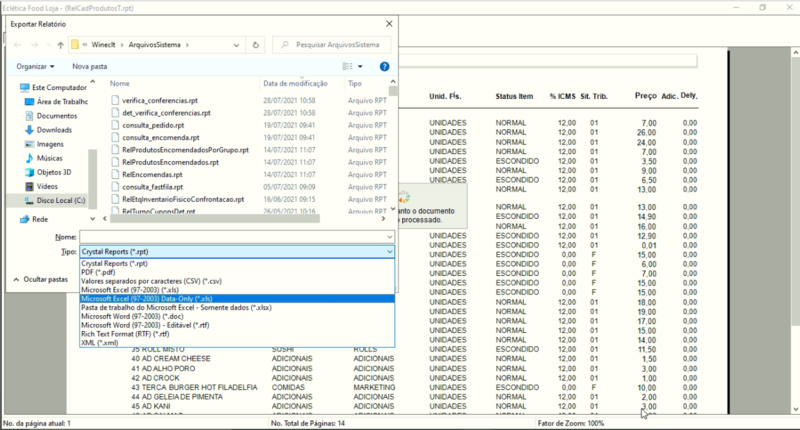800x430 pixels.
Task: Click 43 TERCA BURGER HOT FILADELFIA row
Action: (x=414, y=388)
